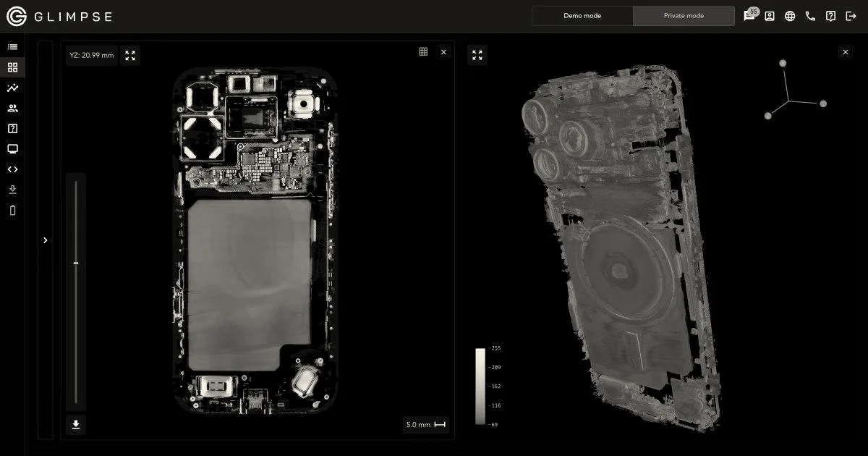Click the logout arrow icon
Viewport: 868px width, 456px height.
[x=851, y=16]
